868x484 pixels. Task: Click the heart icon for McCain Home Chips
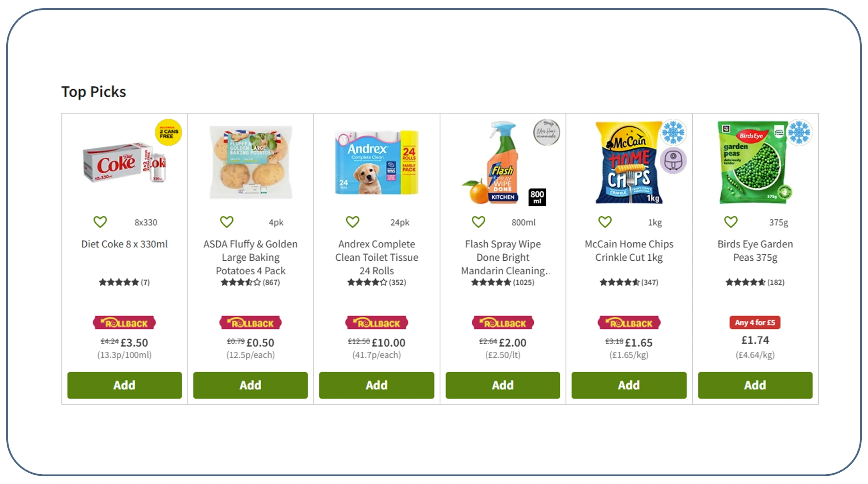(605, 222)
